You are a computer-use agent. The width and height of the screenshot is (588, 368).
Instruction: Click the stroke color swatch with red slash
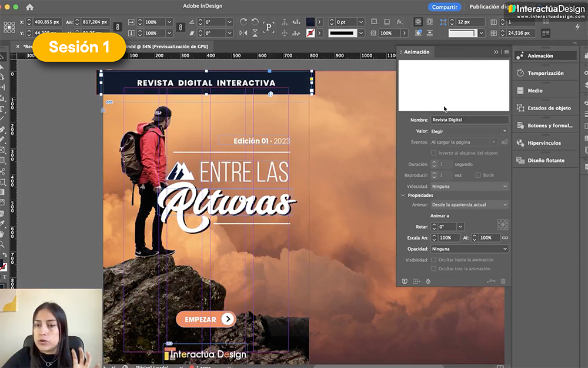310,33
